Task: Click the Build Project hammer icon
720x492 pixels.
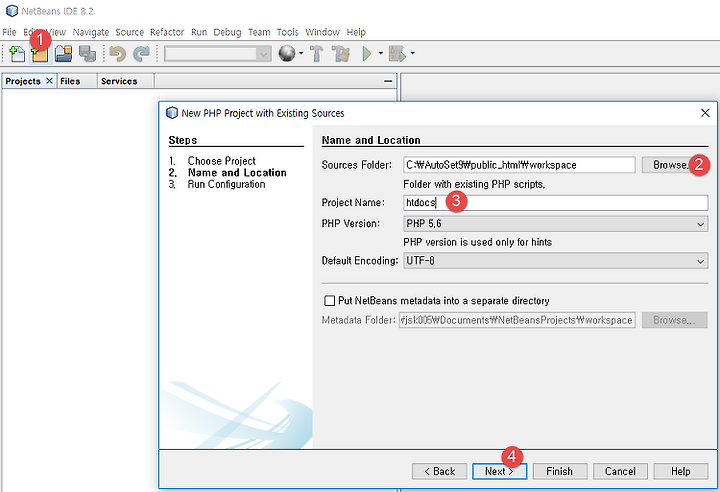Action: coord(316,54)
